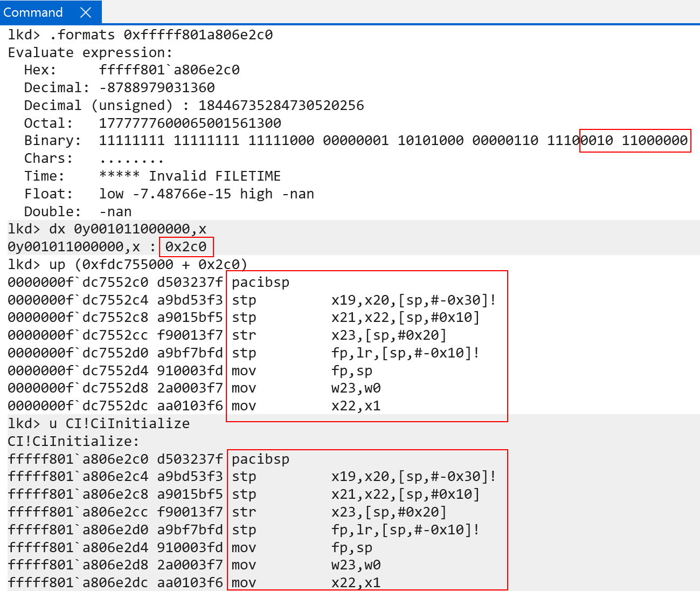Click the red-boxed binary bits 0010 11000000
Image resolution: width=700 pixels, height=591 pixels.
tap(635, 141)
